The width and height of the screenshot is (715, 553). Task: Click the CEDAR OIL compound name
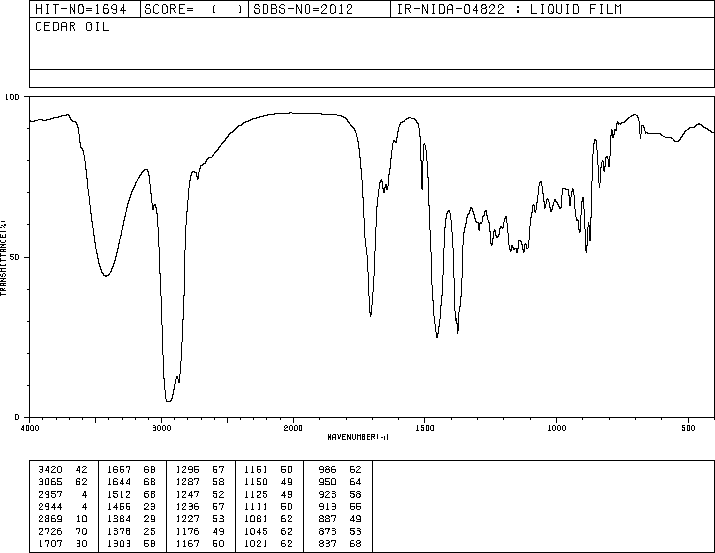coord(72,27)
